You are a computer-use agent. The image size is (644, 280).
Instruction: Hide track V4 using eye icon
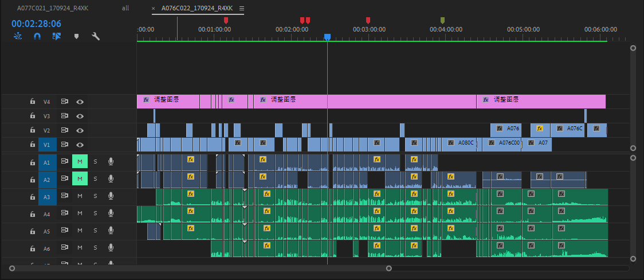(x=80, y=102)
